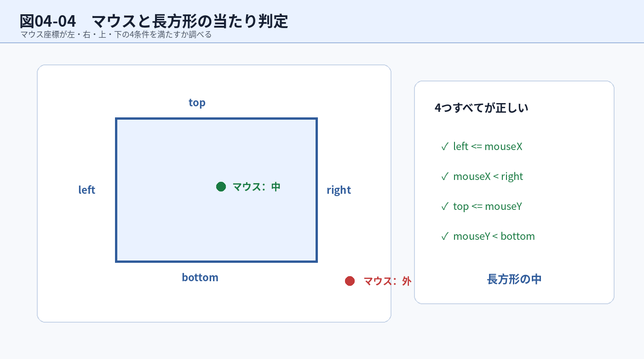This screenshot has height=359, width=644.
Task: Click the "マウス：中" label
Action: (x=256, y=186)
